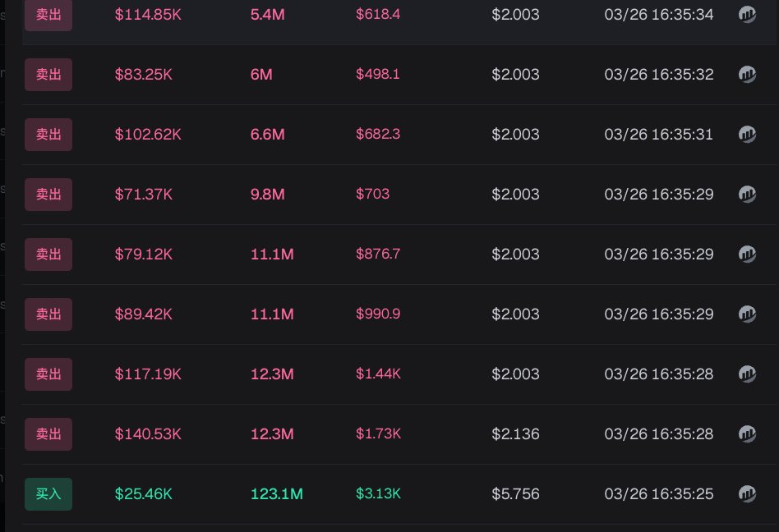
Task: Click timestamp 16:35:29 in the $703 row
Action: pyautogui.click(x=659, y=194)
